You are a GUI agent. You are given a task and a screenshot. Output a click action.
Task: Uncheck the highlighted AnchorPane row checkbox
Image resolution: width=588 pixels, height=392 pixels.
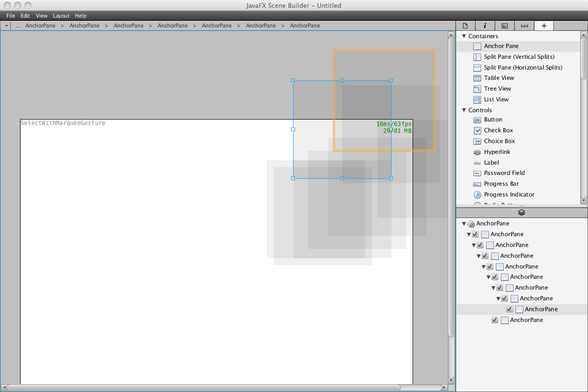(510, 309)
